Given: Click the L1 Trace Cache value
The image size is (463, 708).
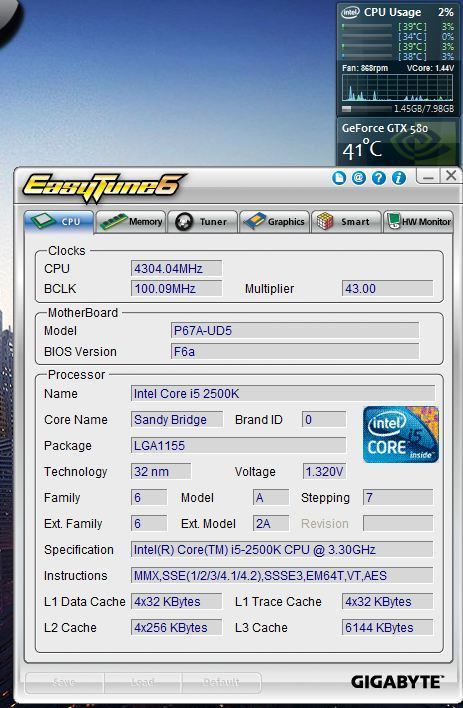Looking at the screenshot, I should 387,601.
